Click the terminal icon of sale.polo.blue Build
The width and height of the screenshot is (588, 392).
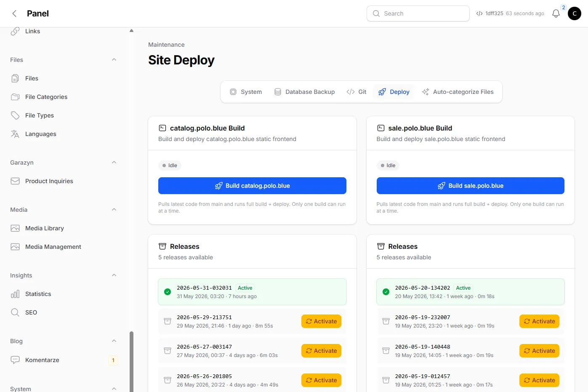380,128
